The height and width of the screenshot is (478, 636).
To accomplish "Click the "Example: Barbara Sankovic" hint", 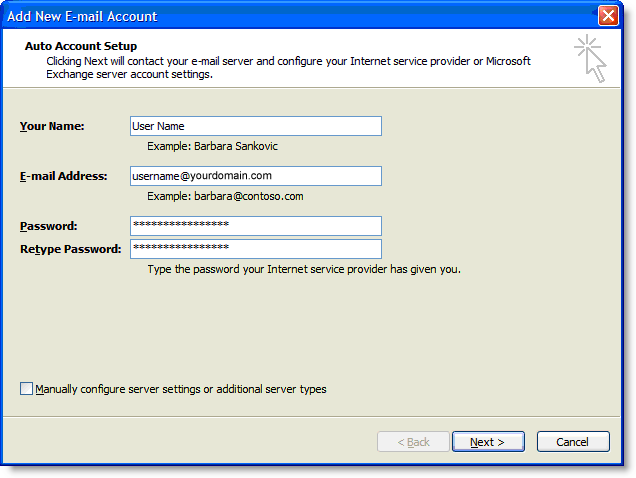I will tap(212, 146).
